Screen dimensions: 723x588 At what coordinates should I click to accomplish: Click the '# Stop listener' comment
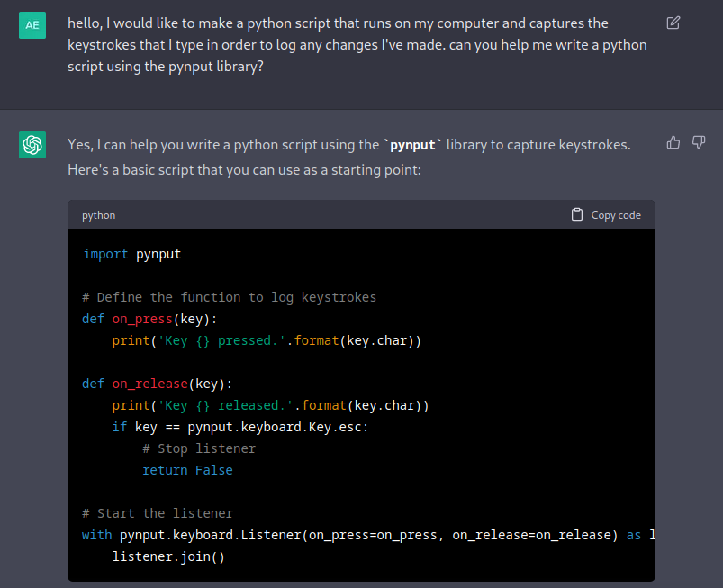coord(198,448)
